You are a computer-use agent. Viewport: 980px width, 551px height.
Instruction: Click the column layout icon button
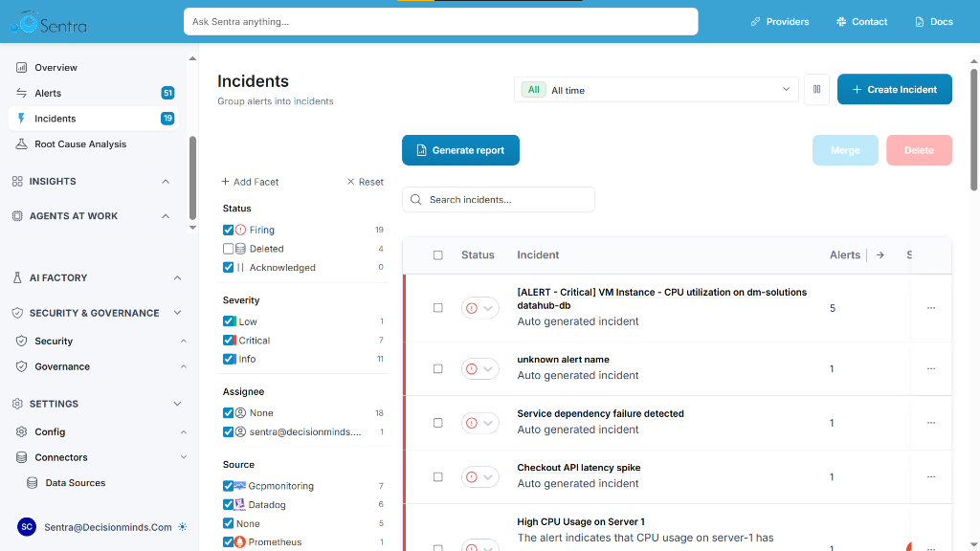(817, 89)
